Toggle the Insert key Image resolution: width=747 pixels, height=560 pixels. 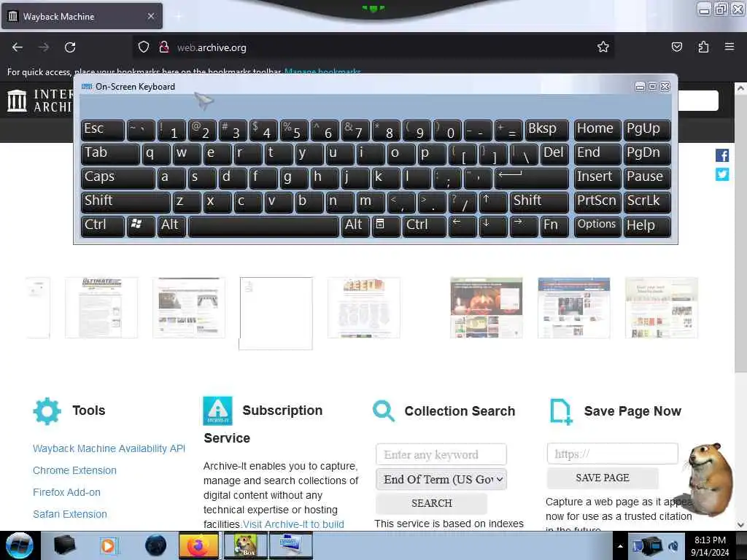pyautogui.click(x=597, y=178)
